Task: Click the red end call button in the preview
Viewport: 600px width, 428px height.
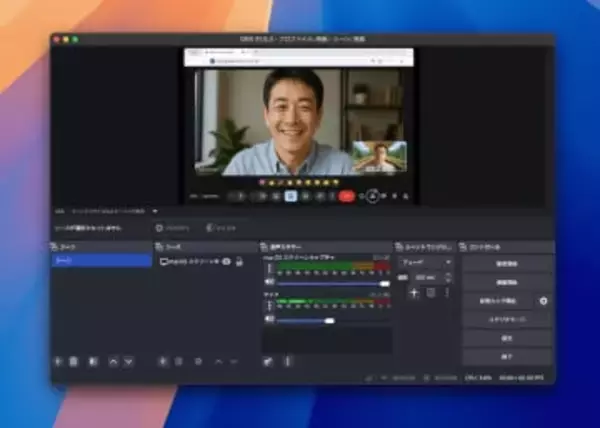Action: point(347,197)
